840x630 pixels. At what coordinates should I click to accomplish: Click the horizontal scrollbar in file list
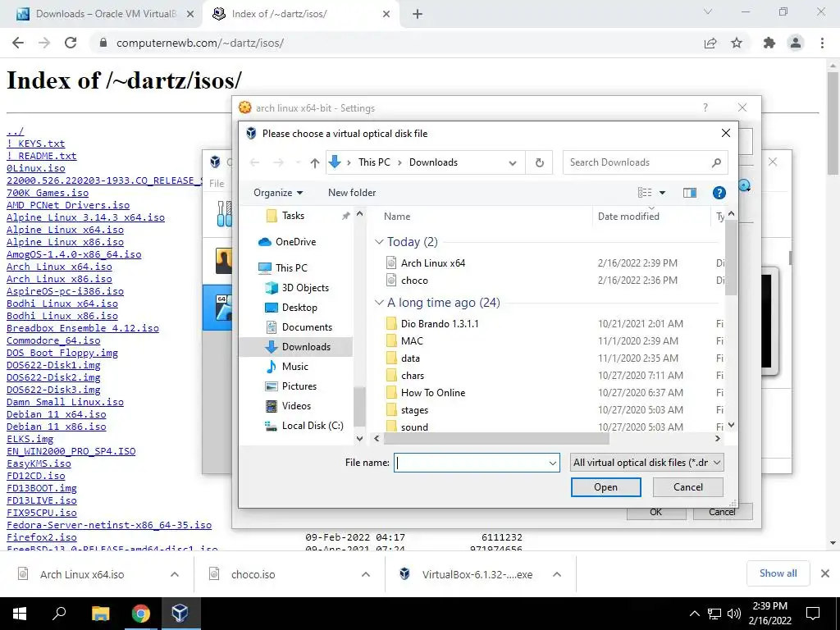click(496, 439)
